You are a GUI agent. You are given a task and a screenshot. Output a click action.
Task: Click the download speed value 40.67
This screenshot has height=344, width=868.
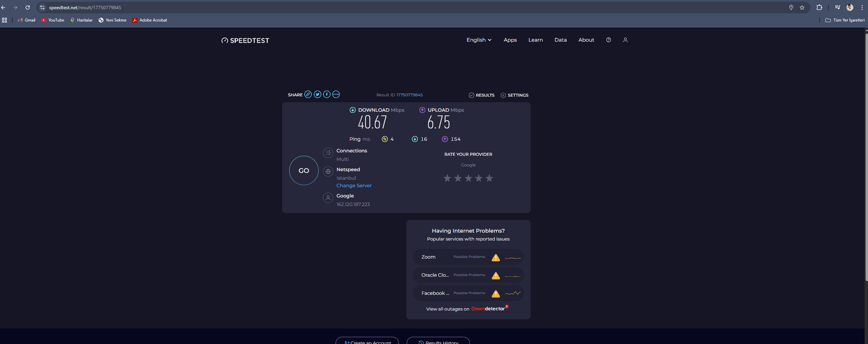click(373, 123)
